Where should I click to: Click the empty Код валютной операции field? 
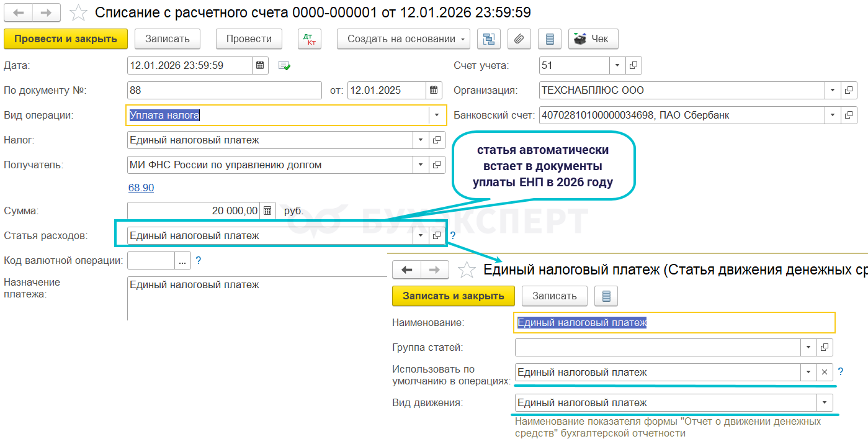151,261
